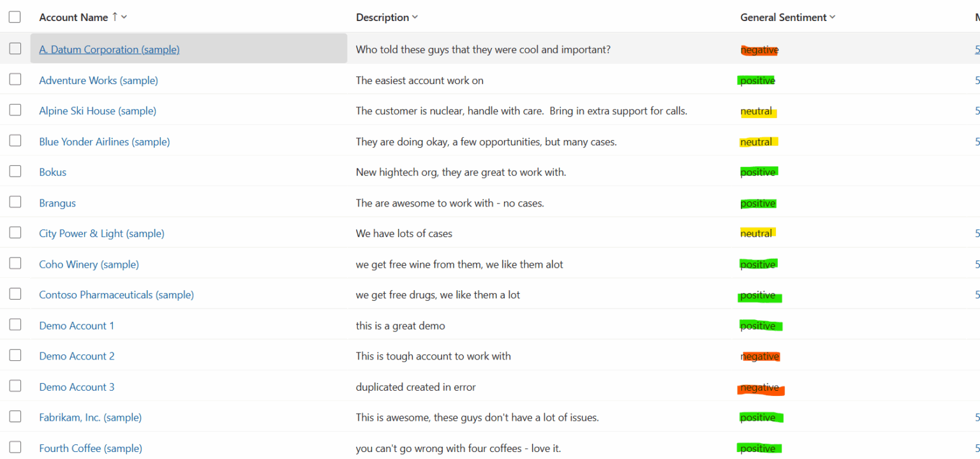Open the Fabrikam, Inc. account link
The image size is (980, 459).
[90, 417]
